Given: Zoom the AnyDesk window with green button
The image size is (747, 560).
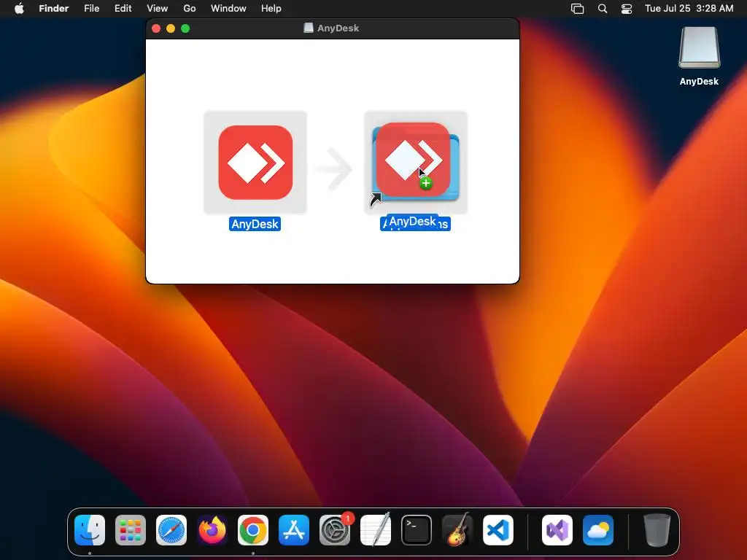Looking at the screenshot, I should [185, 28].
